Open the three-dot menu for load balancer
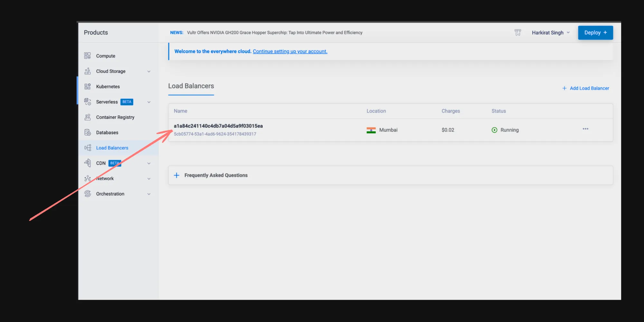644x322 pixels. pos(585,129)
